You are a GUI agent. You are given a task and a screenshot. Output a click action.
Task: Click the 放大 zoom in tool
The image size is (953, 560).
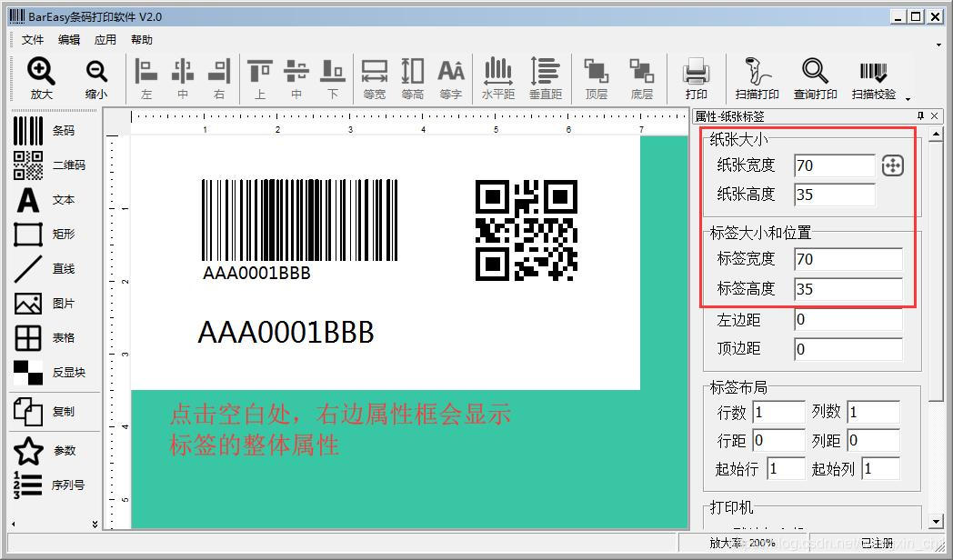point(41,78)
